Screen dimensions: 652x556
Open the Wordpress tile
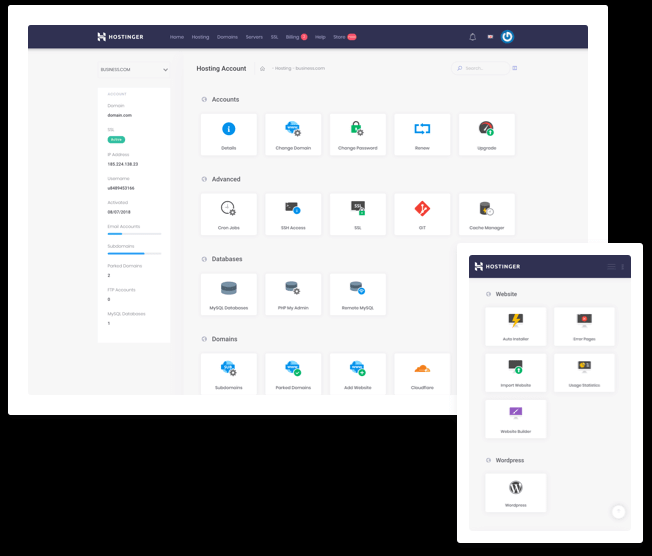tap(515, 493)
